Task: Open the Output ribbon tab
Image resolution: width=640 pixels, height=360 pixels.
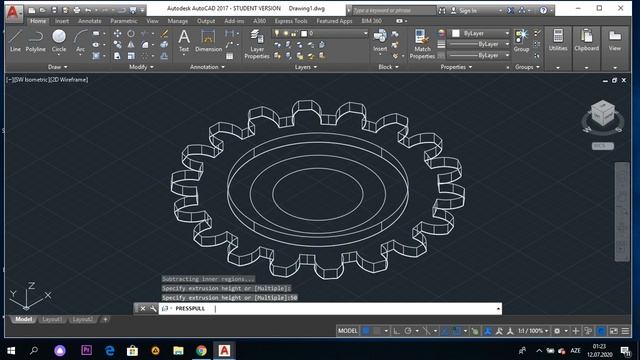Action: 206,21
